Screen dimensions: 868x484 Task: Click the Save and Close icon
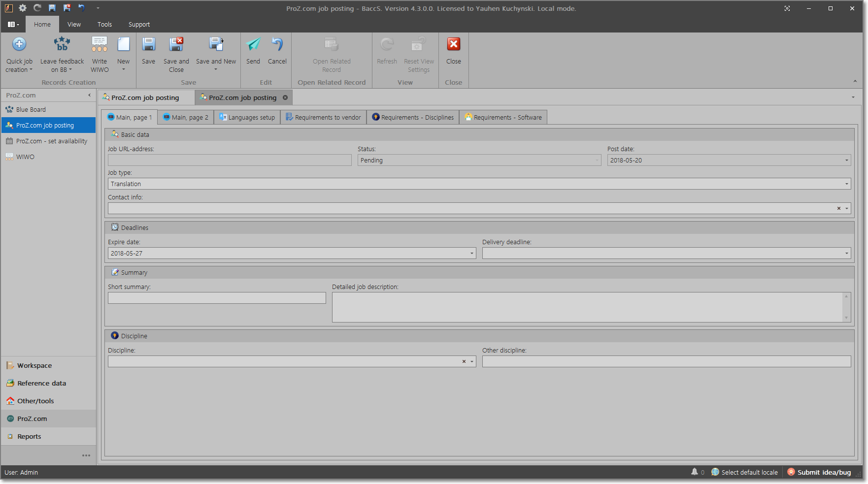tap(176, 44)
